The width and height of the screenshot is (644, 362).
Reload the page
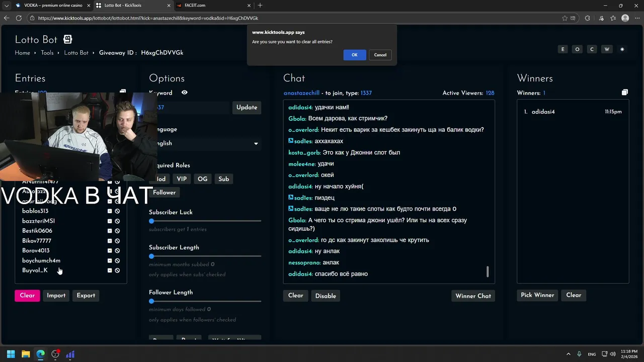(x=19, y=18)
